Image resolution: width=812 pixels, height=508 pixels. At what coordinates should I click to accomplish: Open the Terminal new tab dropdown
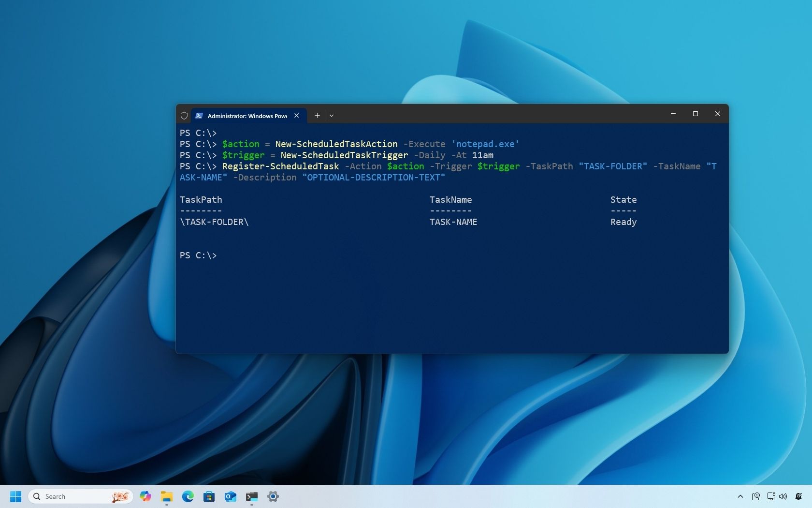tap(332, 116)
